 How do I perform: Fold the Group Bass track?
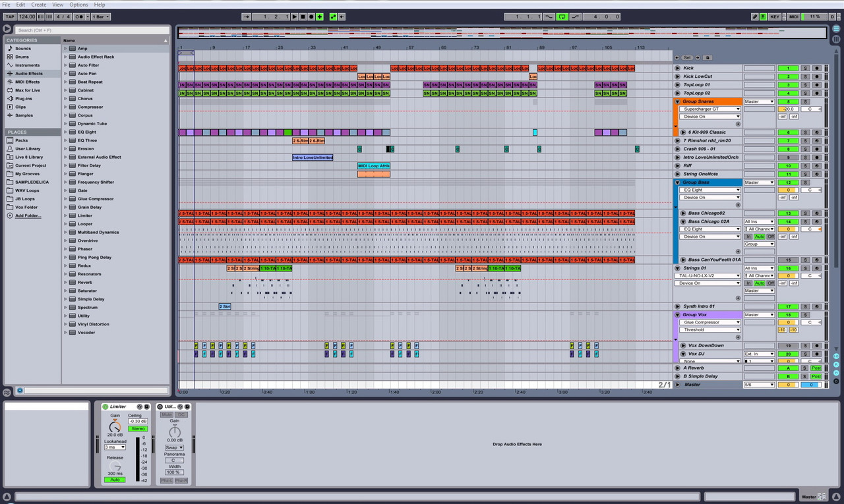(677, 182)
